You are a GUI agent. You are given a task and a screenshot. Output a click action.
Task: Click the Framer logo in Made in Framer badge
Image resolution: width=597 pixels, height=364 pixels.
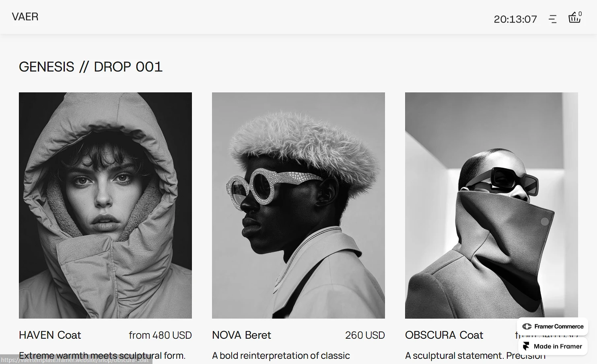pos(526,346)
